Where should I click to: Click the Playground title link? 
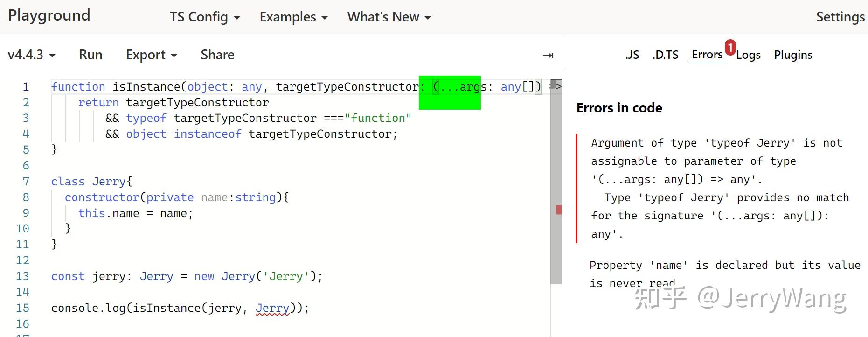click(x=49, y=15)
